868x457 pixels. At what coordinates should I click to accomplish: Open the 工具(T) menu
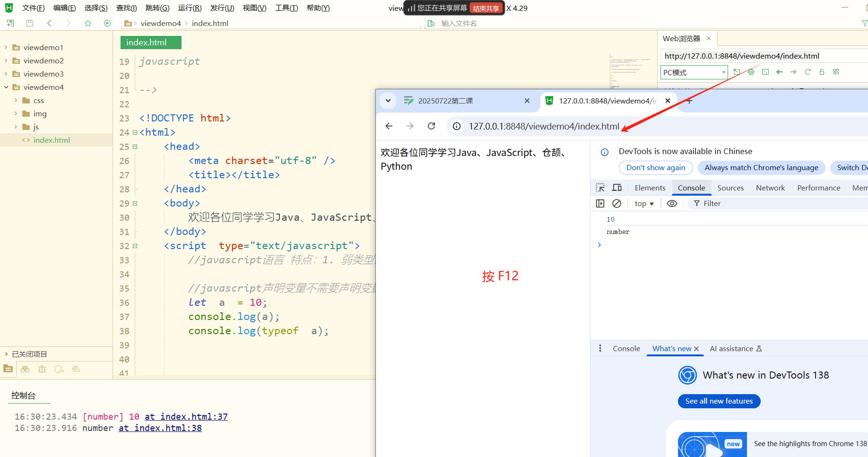(286, 8)
